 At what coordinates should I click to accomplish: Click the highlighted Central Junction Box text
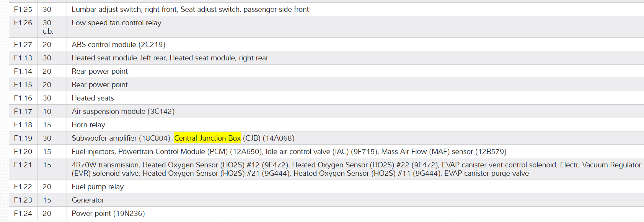pyautogui.click(x=207, y=138)
